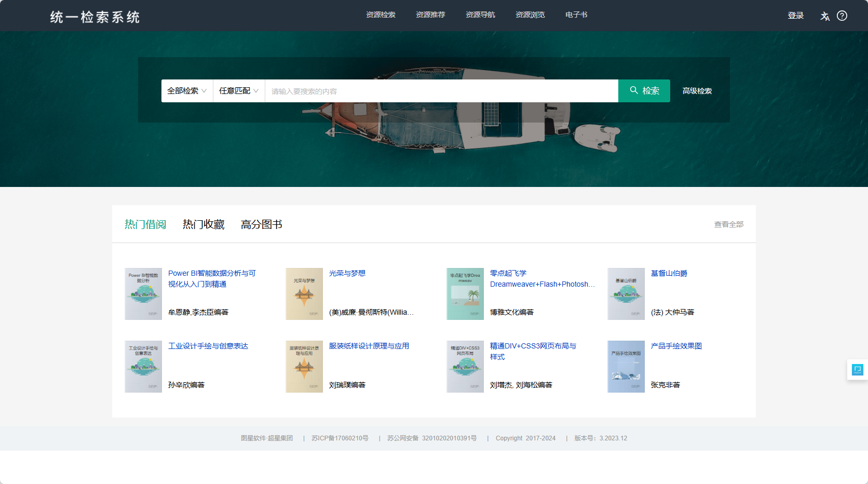Open the 光荣与梦想 book title link

347,273
